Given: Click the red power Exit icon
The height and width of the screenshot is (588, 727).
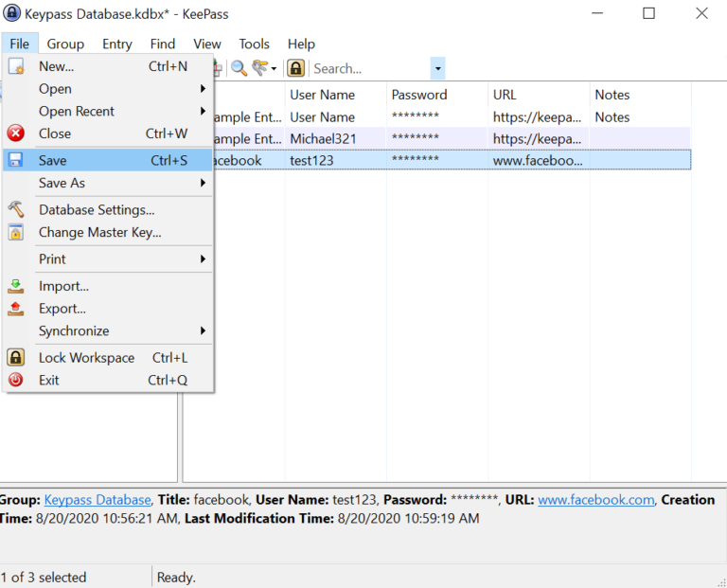Looking at the screenshot, I should [16, 380].
